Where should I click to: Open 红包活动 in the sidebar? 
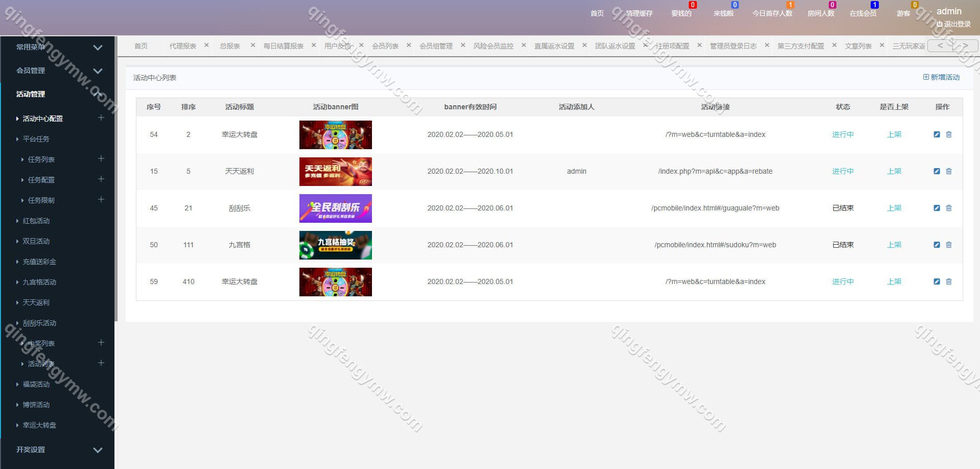(36, 221)
